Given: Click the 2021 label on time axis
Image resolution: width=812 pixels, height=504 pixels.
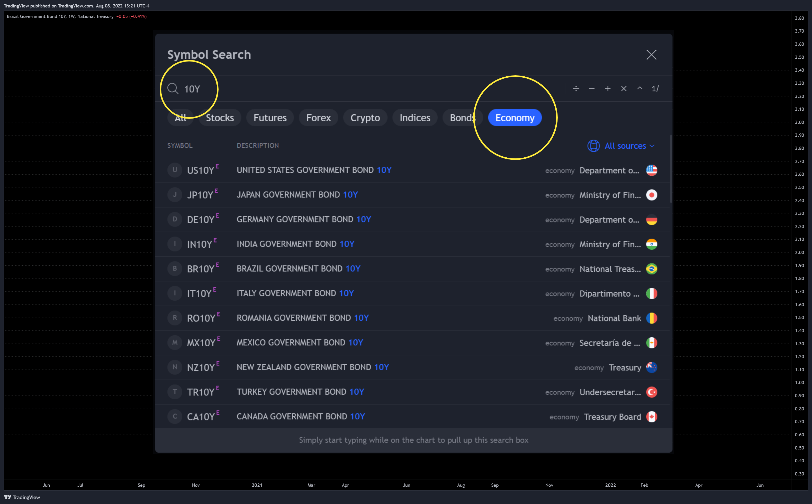Looking at the screenshot, I should (x=257, y=485).
